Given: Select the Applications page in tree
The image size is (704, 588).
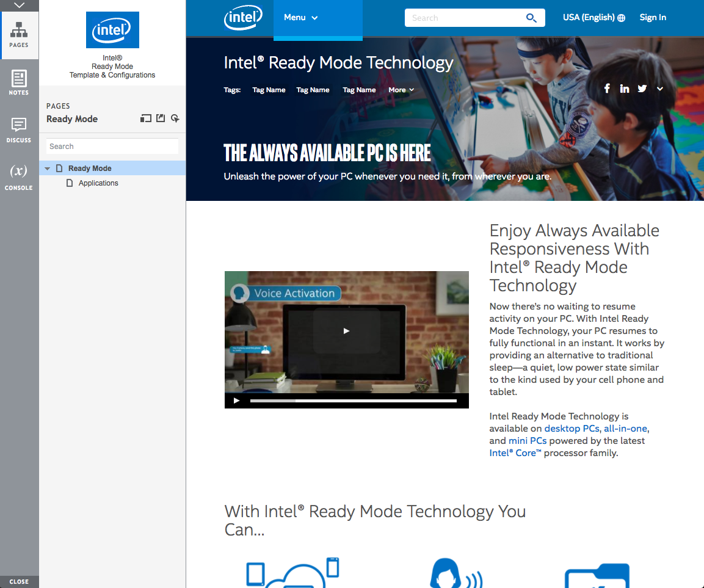Looking at the screenshot, I should [98, 183].
